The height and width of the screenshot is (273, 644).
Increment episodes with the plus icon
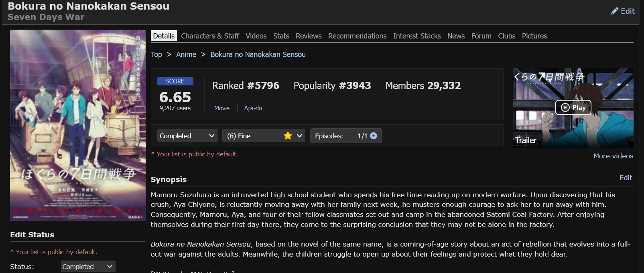point(374,136)
